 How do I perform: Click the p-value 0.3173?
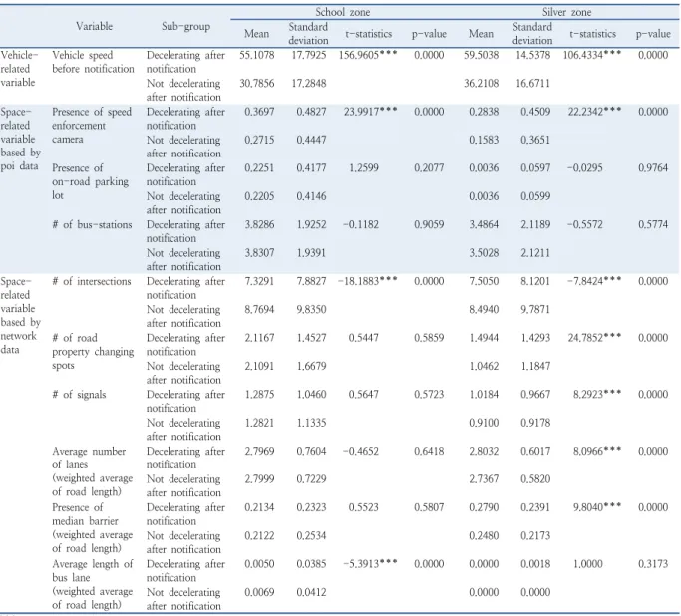click(653, 564)
